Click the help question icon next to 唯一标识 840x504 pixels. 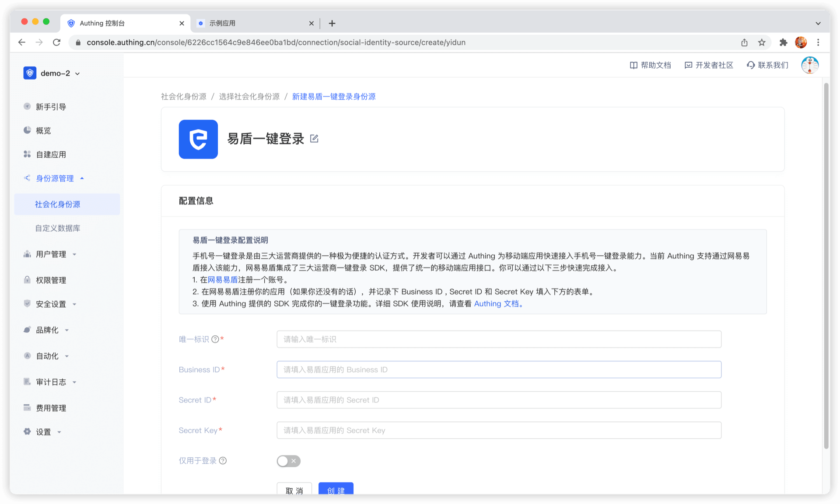tap(215, 339)
